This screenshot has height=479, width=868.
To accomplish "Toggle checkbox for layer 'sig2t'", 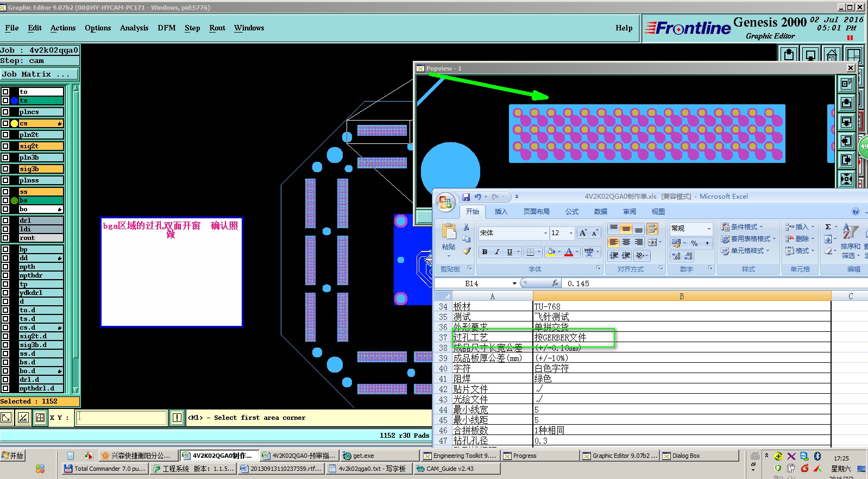I will [x=5, y=146].
